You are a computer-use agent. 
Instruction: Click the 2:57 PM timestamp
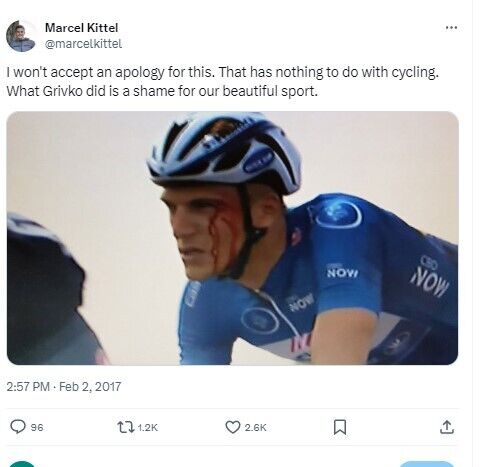28,387
